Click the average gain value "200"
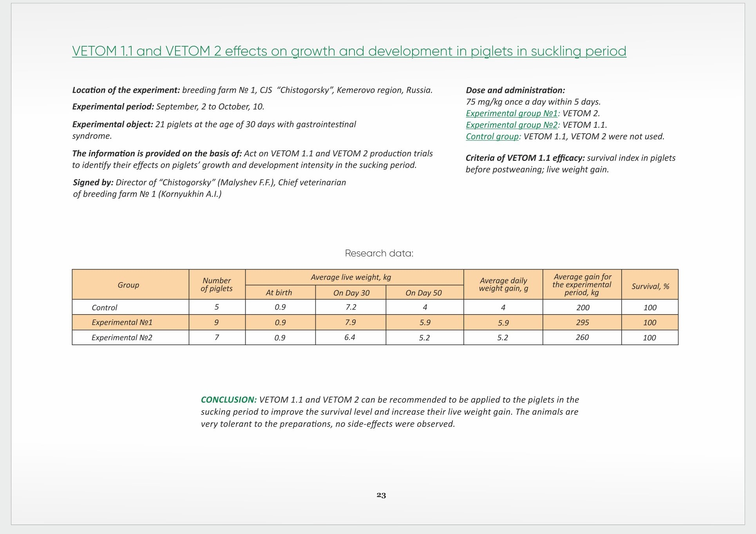Viewport: 756px width, 534px height. point(583,308)
